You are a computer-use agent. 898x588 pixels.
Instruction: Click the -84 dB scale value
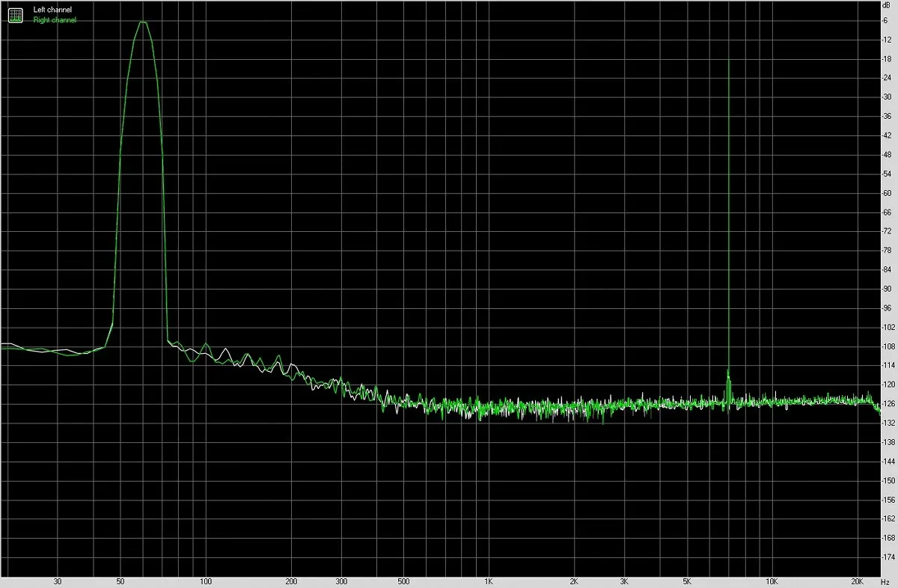tap(888, 269)
